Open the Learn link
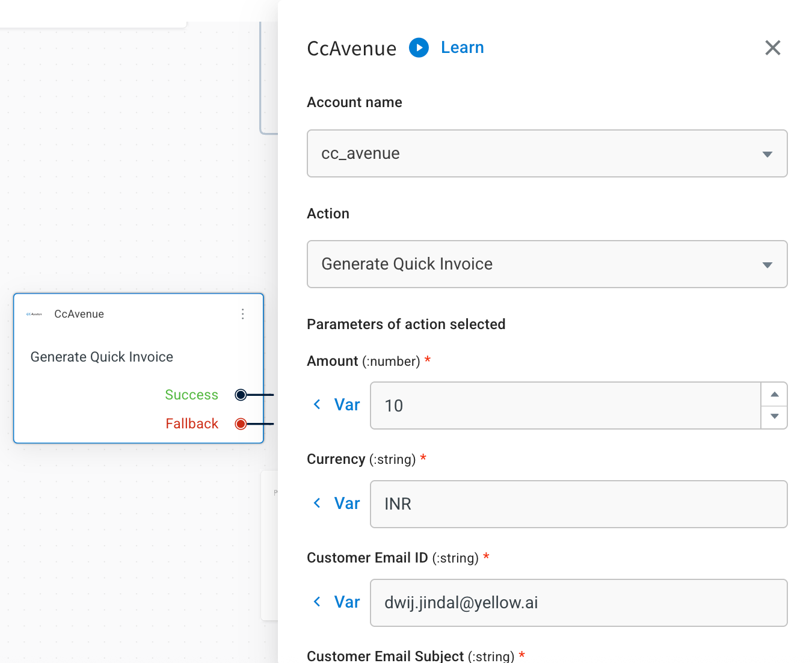Image resolution: width=812 pixels, height=663 pixels. (462, 48)
